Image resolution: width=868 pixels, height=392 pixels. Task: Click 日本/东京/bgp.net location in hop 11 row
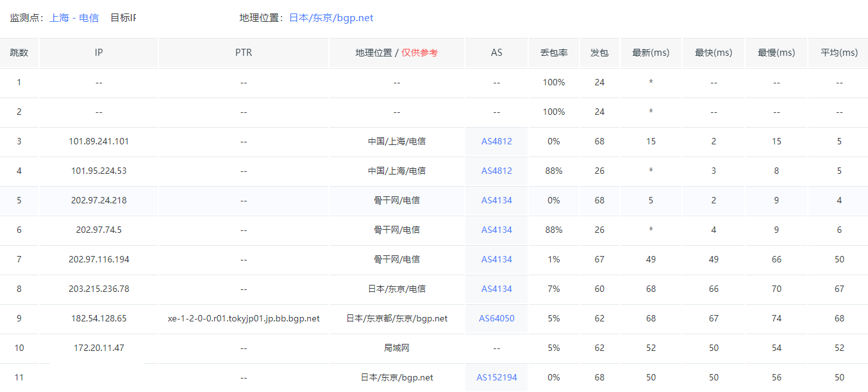[x=397, y=377]
